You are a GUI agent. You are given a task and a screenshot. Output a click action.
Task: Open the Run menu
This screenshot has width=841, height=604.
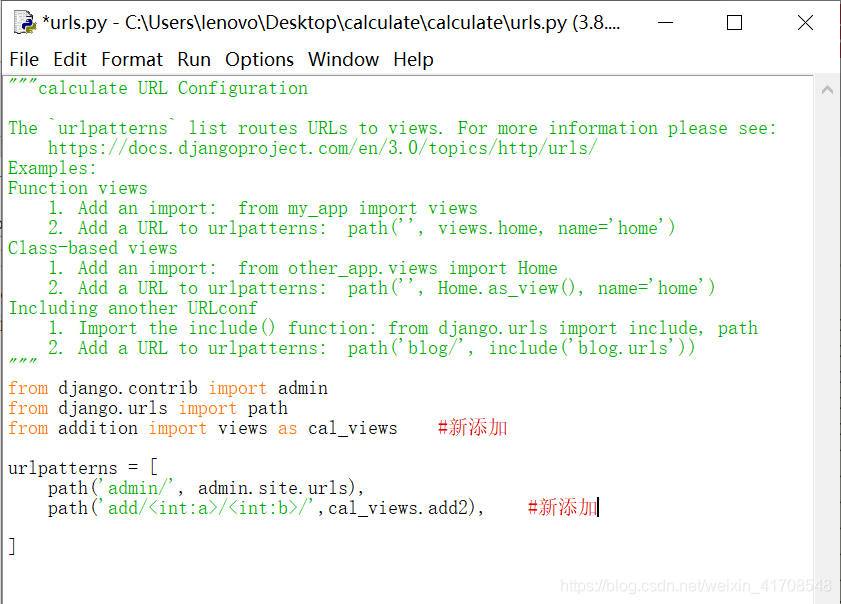(x=194, y=59)
